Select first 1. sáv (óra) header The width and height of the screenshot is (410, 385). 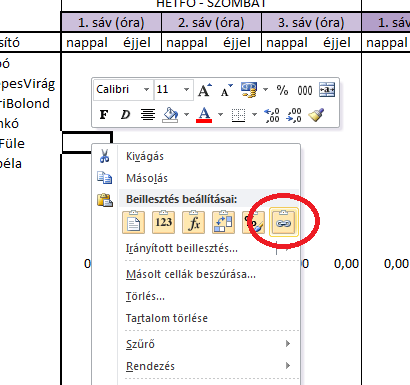[111, 23]
